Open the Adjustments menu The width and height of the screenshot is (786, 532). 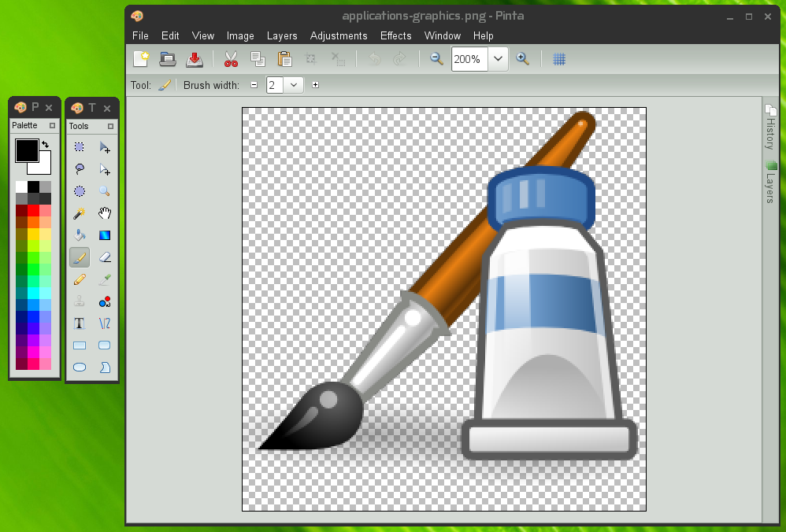pos(339,35)
